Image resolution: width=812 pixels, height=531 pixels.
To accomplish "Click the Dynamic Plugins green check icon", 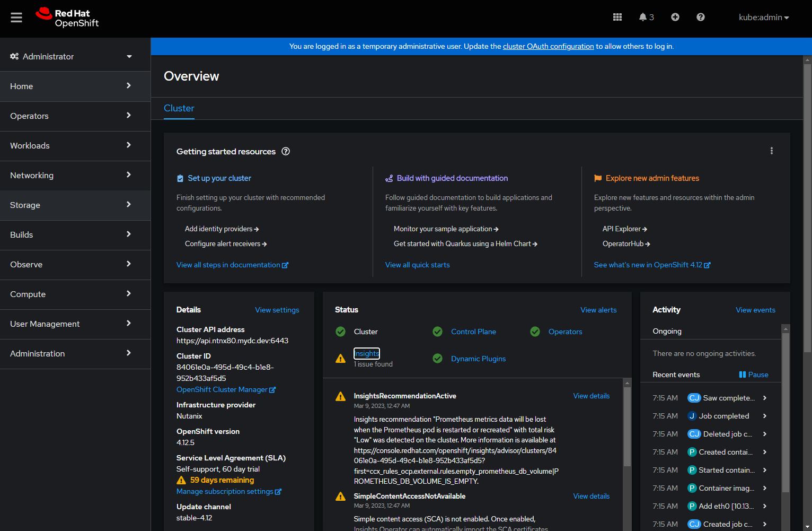I will click(x=437, y=359).
